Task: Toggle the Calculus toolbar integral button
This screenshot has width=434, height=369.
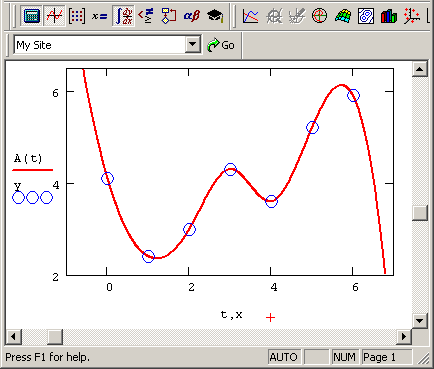Action: click(123, 16)
